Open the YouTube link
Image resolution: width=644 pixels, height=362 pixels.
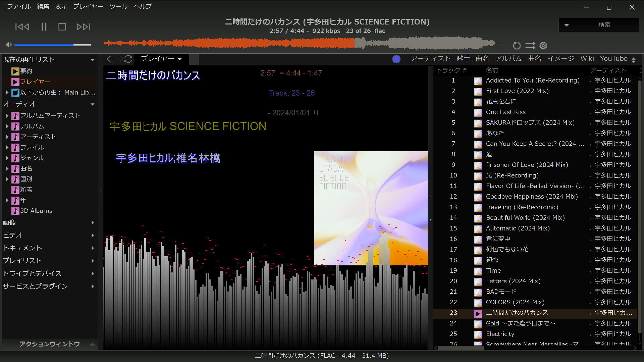(x=614, y=59)
